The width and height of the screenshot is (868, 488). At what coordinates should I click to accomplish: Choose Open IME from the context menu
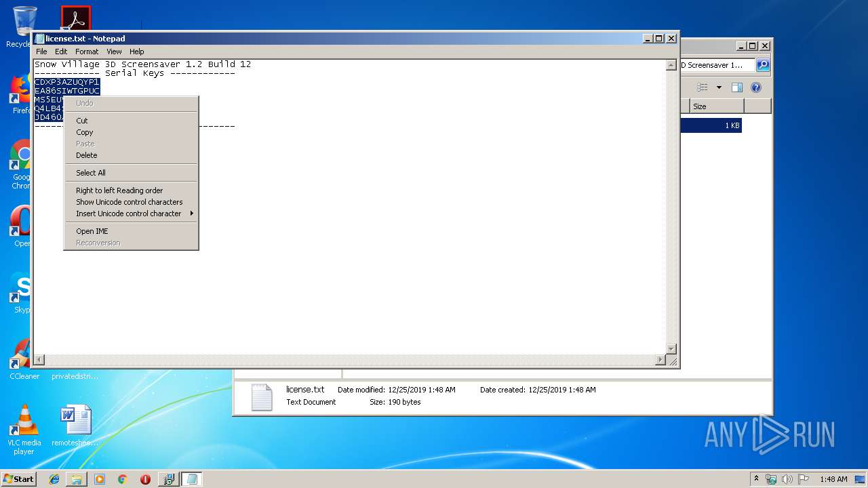pyautogui.click(x=131, y=231)
